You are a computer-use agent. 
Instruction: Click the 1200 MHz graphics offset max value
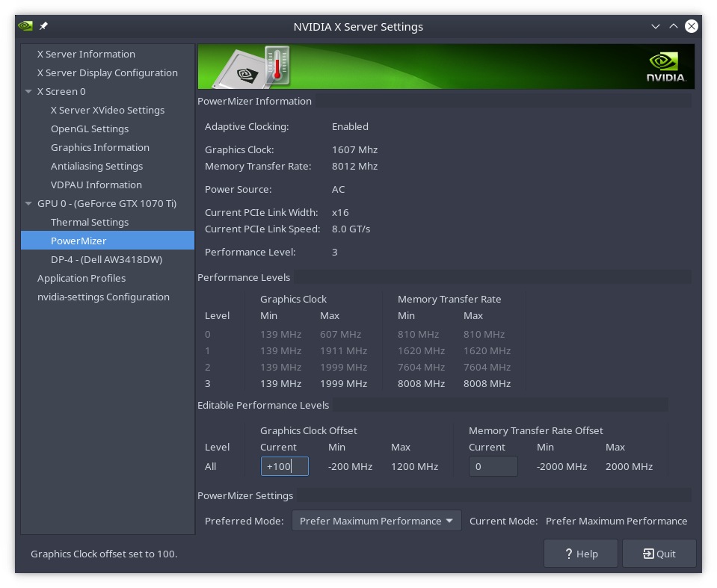click(414, 466)
